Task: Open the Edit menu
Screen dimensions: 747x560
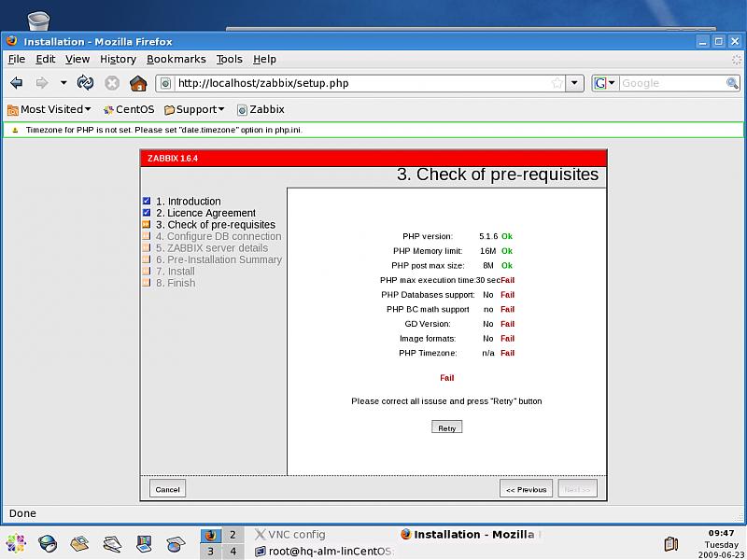Action: (x=45, y=59)
